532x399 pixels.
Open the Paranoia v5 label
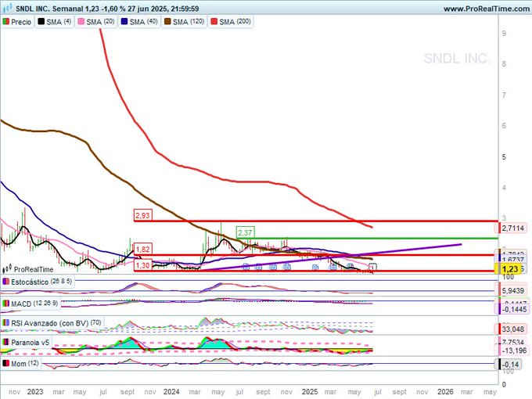pyautogui.click(x=31, y=343)
